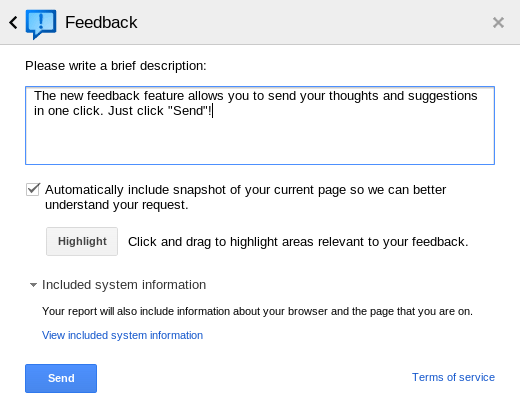Viewport: 520px width, 403px height.
Task: Click the 'Please write a brief description' label
Action: pos(116,66)
